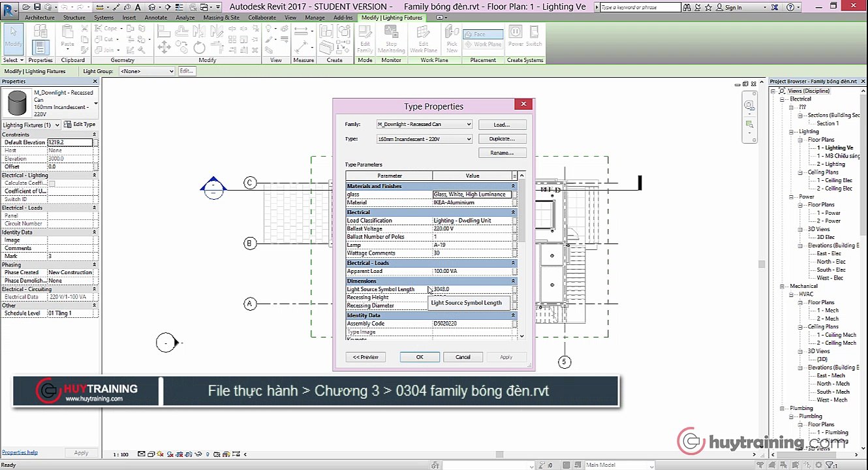Open the Collaborate ribbon tab
The width and height of the screenshot is (868, 470).
pyautogui.click(x=262, y=18)
